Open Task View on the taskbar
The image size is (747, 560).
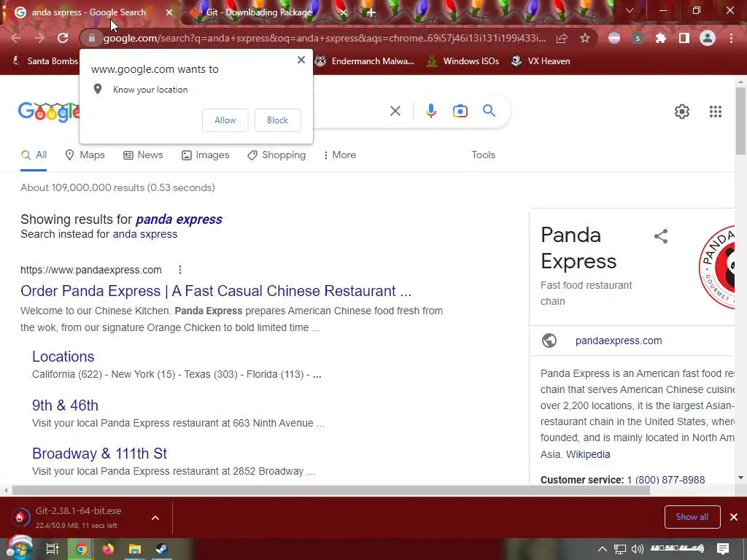[x=52, y=549]
